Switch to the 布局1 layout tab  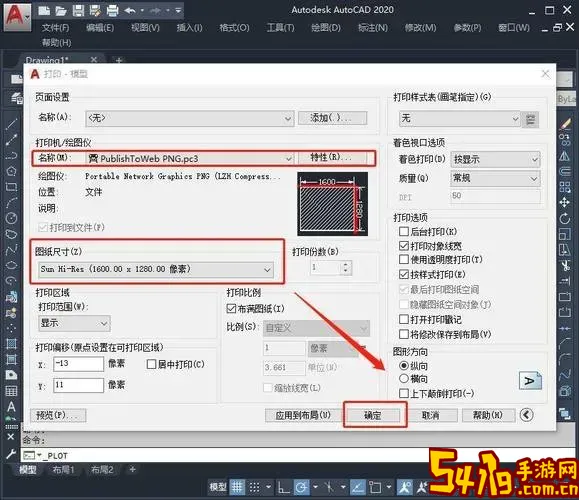(x=63, y=470)
